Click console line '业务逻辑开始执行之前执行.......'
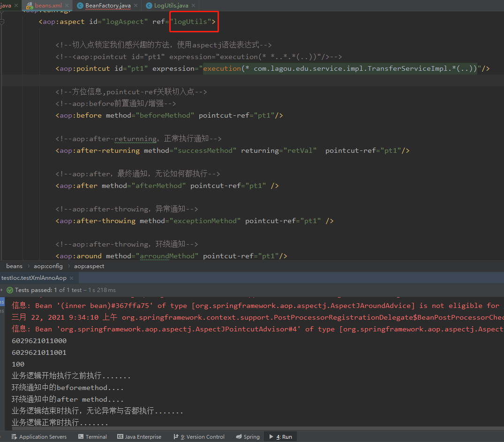Image resolution: width=504 pixels, height=442 pixels. pos(71,376)
